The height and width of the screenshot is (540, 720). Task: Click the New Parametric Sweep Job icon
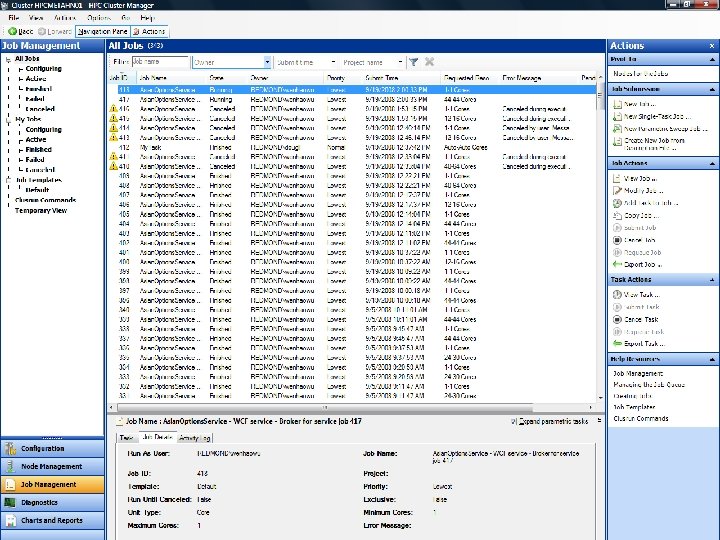coord(618,129)
